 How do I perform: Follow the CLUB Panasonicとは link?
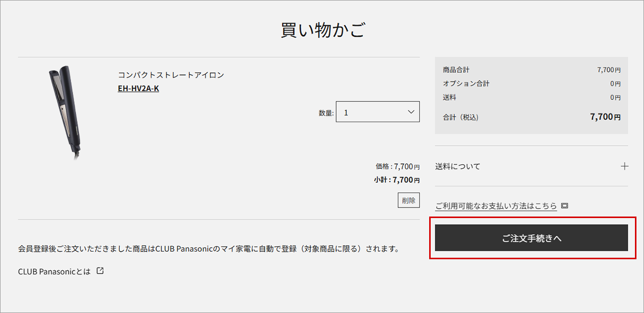click(x=54, y=271)
